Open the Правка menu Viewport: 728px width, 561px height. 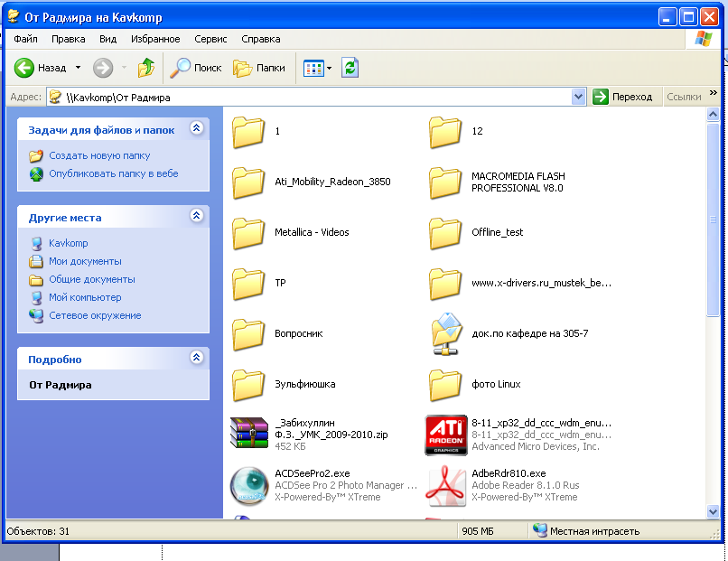(69, 39)
